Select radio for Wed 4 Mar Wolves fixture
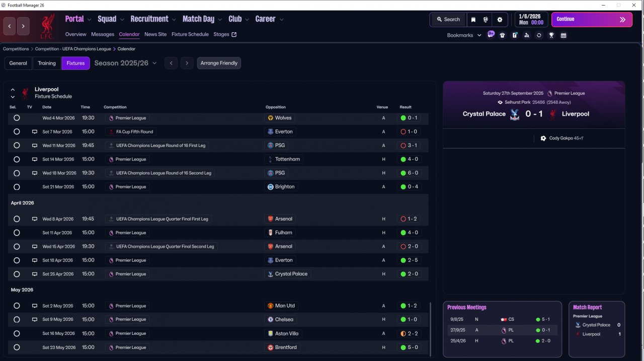 coord(17,118)
